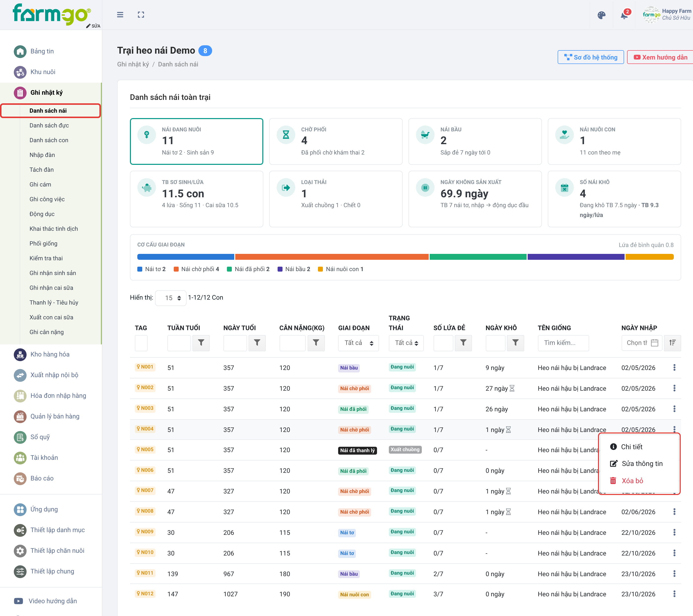This screenshot has width=693, height=616.
Task: Open Phối giống submenu item
Action: pyautogui.click(x=43, y=244)
